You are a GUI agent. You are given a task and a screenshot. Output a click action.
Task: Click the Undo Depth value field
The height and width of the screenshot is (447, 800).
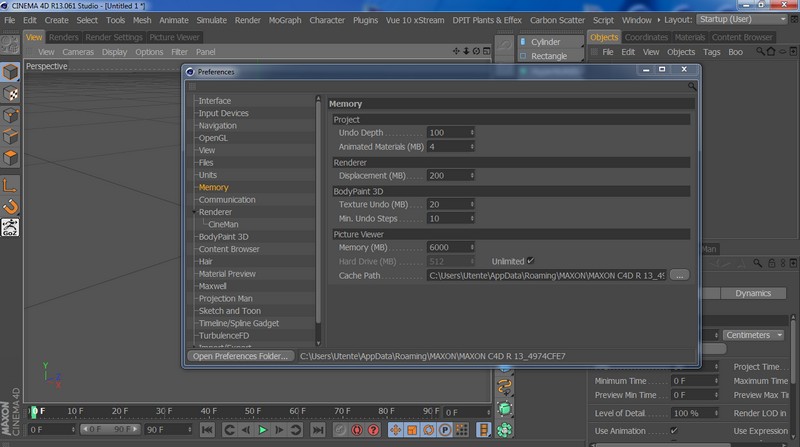tap(447, 133)
